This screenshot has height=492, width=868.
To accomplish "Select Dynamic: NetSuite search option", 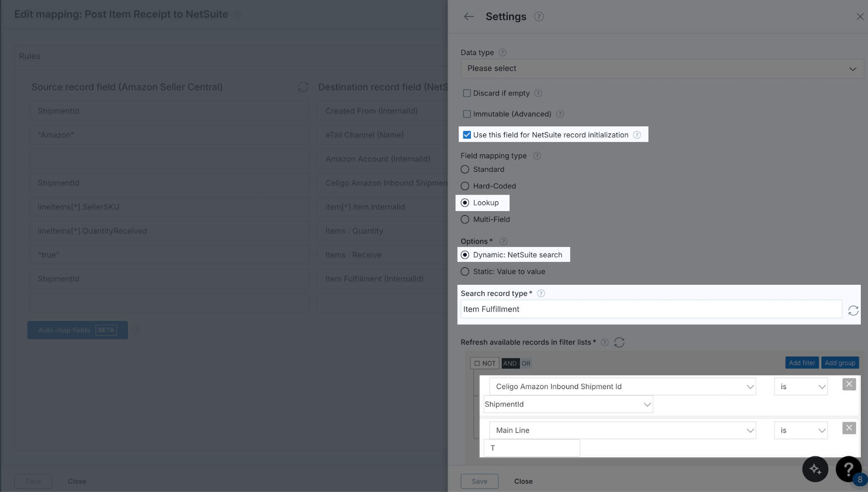I will pyautogui.click(x=465, y=255).
